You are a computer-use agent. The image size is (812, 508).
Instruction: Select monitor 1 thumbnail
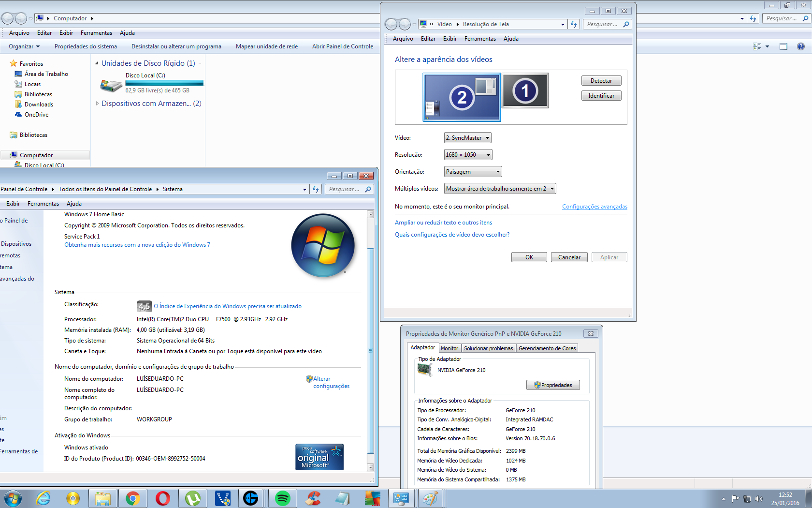(525, 90)
